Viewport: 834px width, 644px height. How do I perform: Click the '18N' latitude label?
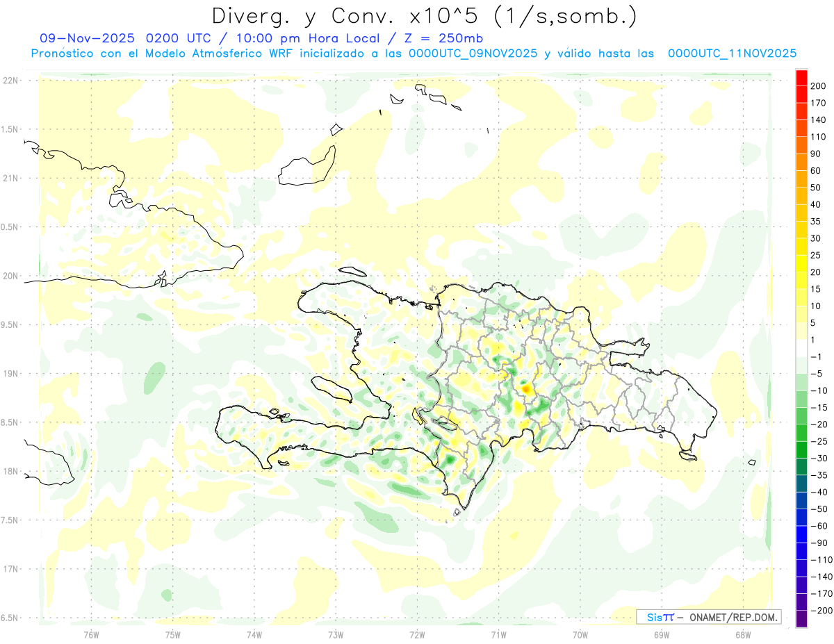pyautogui.click(x=10, y=471)
